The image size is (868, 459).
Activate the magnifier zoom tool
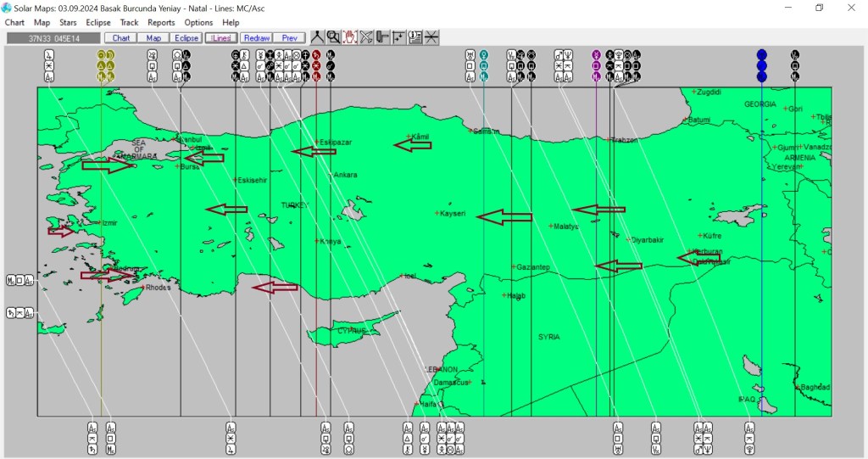[333, 37]
